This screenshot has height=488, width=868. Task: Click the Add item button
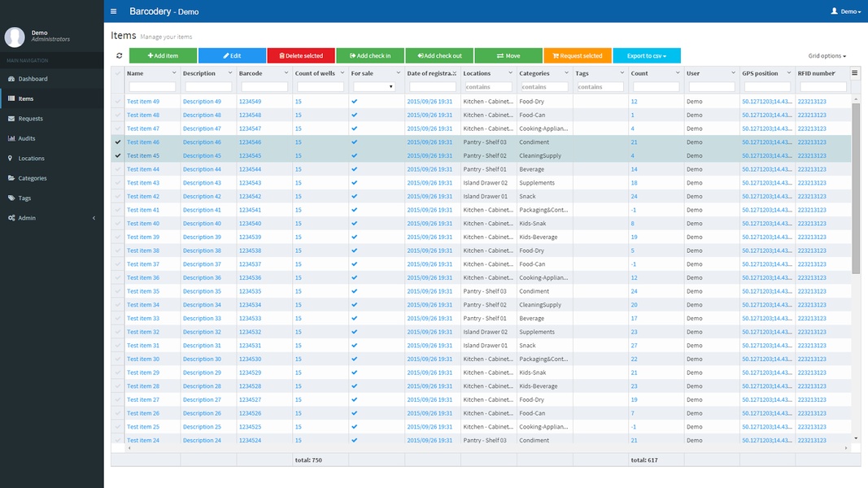[163, 55]
